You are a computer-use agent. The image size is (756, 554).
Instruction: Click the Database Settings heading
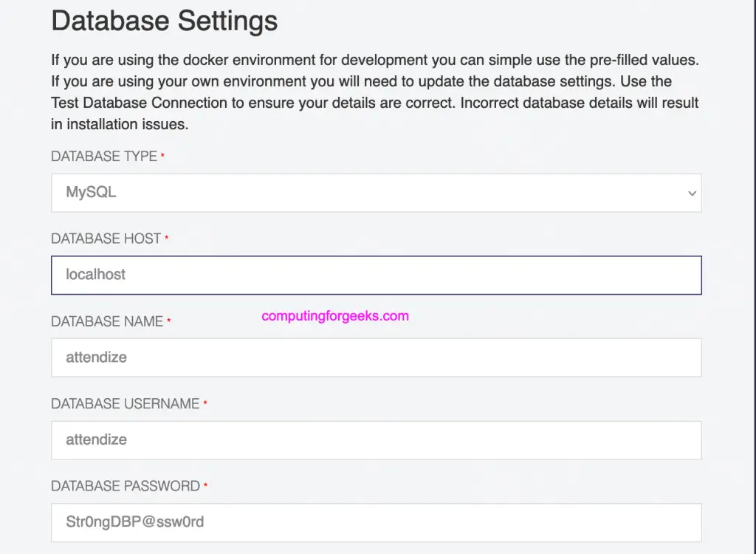(x=165, y=21)
